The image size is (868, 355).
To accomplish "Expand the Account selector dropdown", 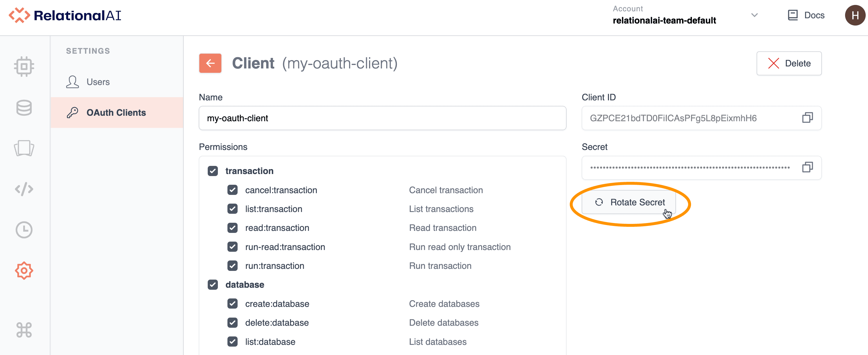I will [x=754, y=15].
